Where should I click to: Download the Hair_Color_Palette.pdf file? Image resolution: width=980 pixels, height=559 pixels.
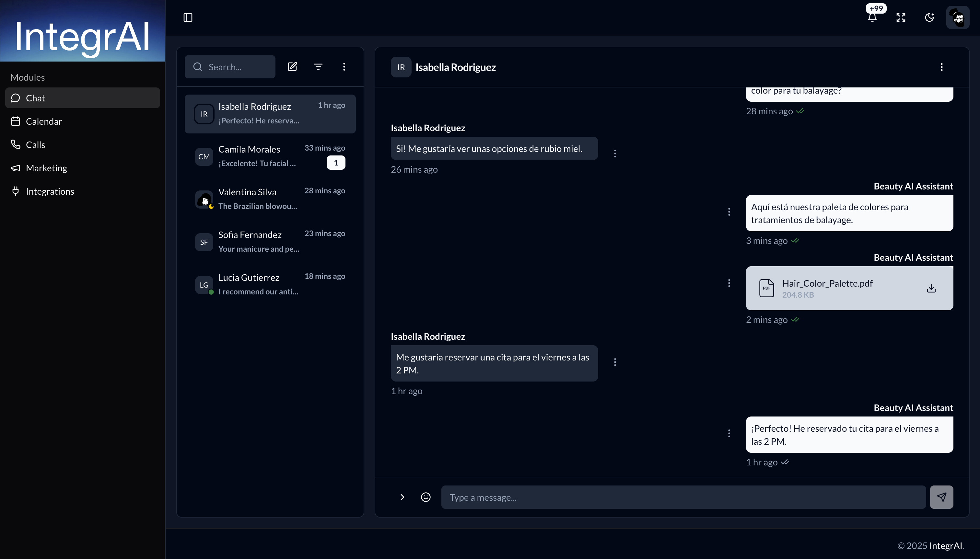(931, 288)
